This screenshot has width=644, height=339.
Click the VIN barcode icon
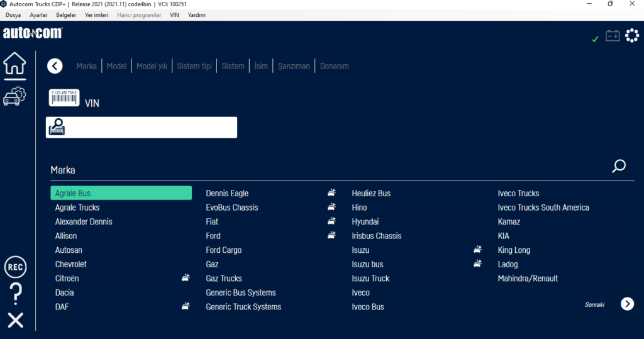point(64,98)
